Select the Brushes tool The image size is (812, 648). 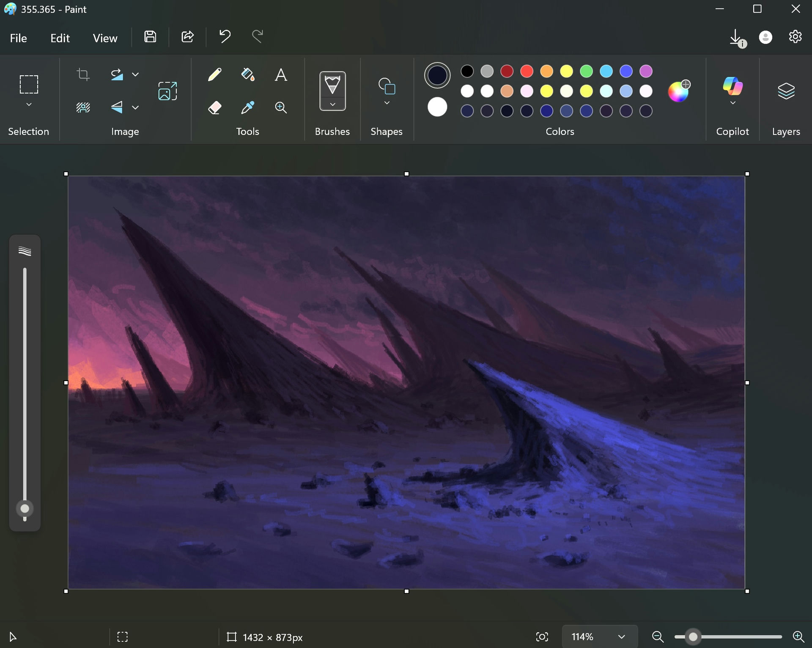(332, 85)
